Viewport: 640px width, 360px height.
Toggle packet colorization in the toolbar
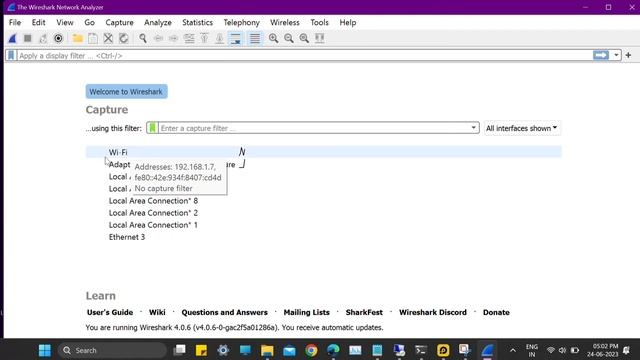coord(255,38)
